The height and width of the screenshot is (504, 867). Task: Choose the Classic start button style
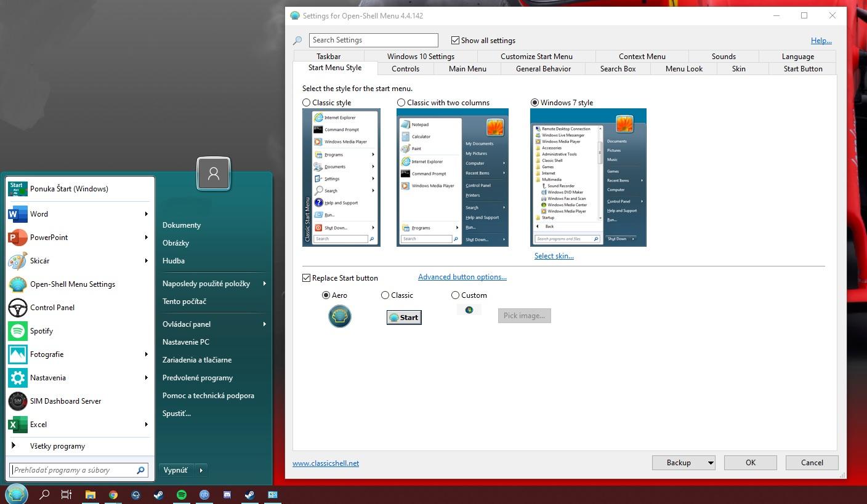tap(386, 295)
